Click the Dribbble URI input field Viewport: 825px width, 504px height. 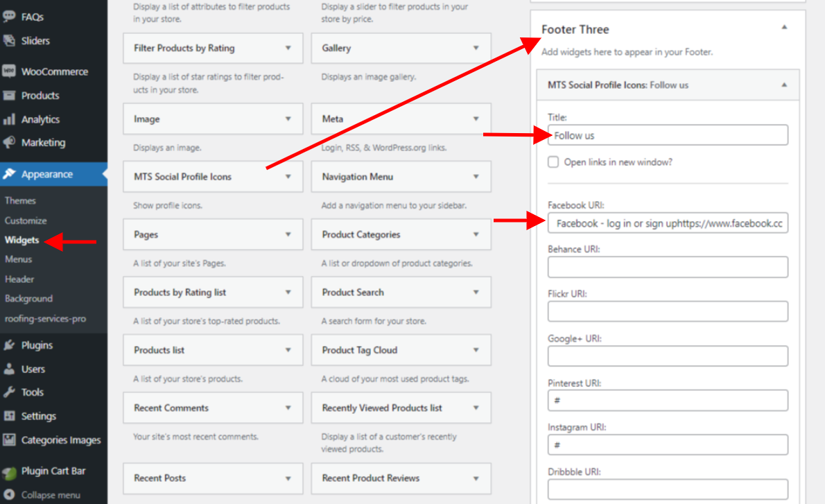pyautogui.click(x=668, y=489)
